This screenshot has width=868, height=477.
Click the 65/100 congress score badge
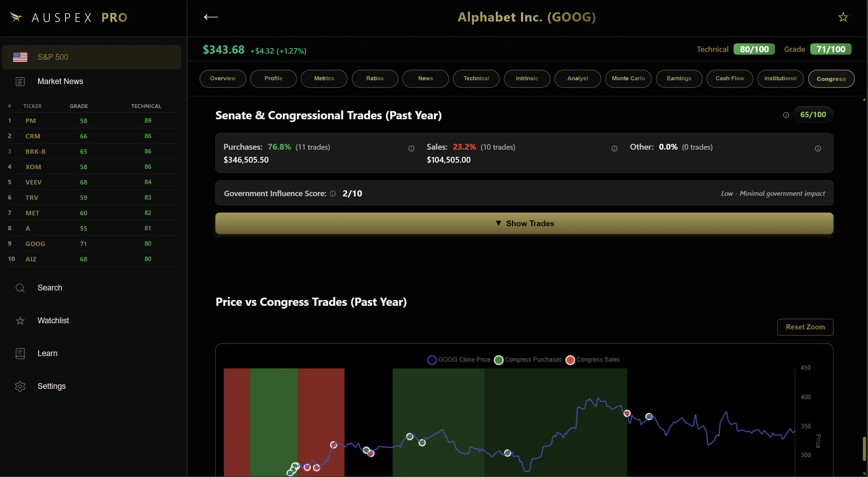click(x=813, y=115)
